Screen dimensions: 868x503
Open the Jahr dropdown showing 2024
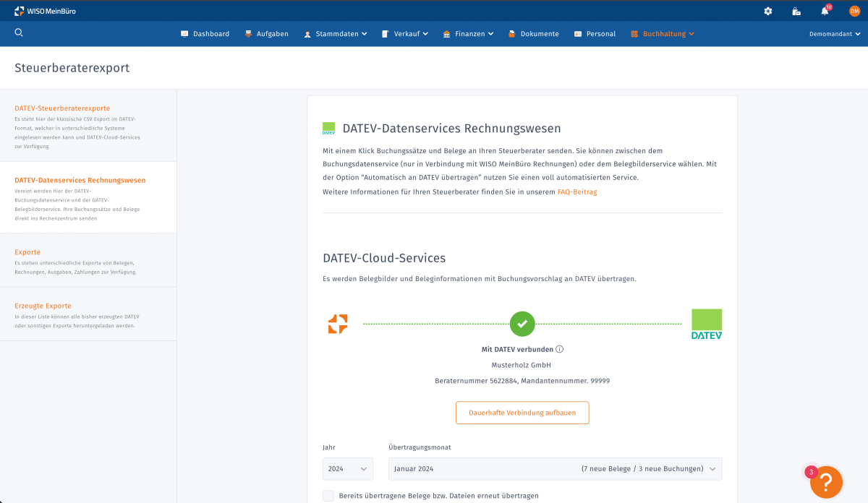(x=348, y=468)
